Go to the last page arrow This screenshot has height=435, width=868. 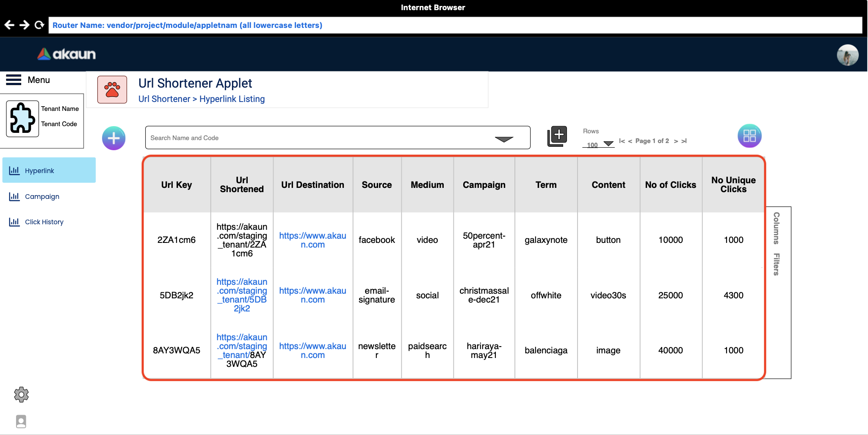coord(684,141)
